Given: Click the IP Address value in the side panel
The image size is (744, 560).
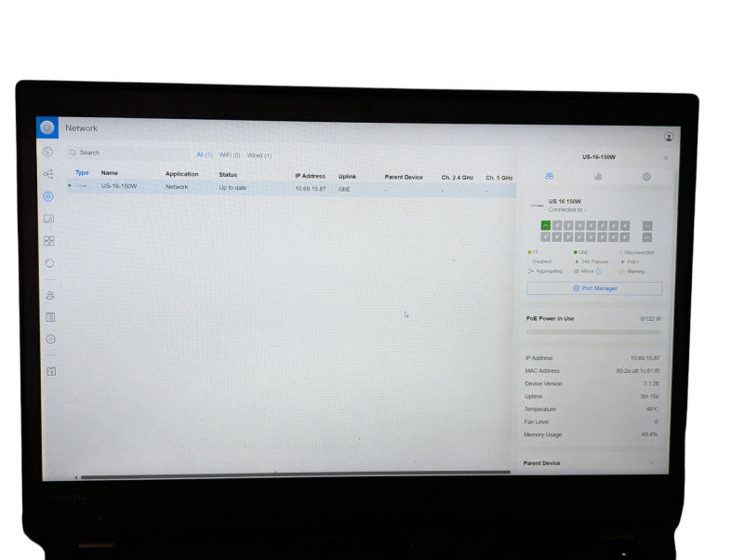Looking at the screenshot, I should [x=644, y=358].
